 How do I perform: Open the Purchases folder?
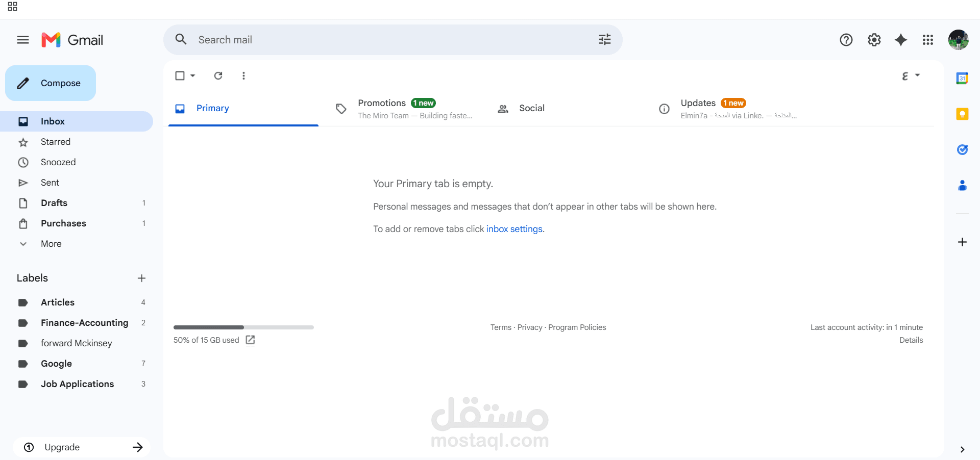(77, 223)
